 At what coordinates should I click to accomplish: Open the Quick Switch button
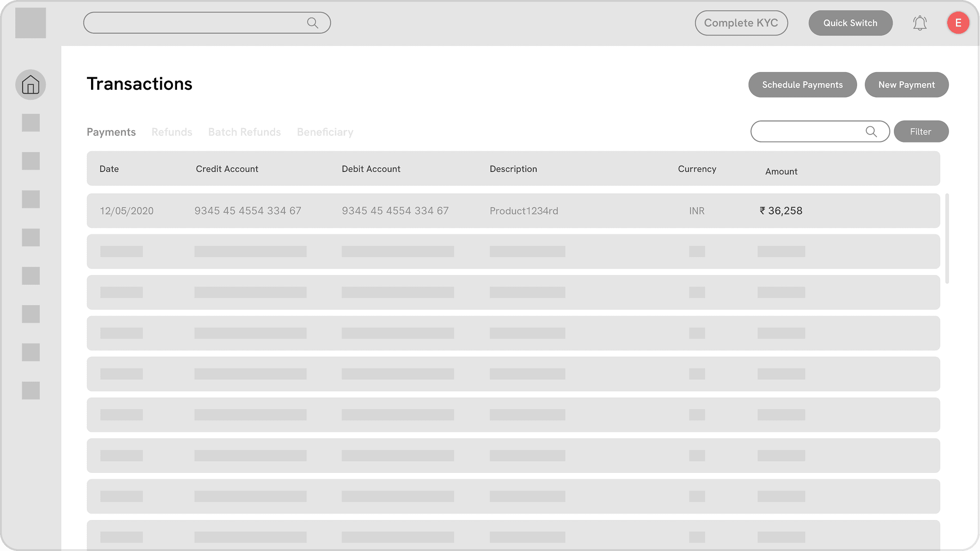[850, 23]
